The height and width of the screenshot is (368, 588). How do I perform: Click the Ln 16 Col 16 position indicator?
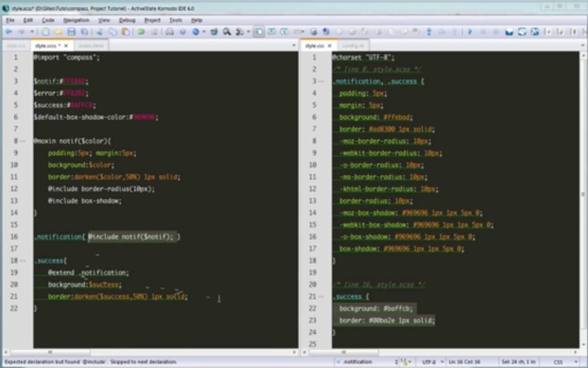click(x=464, y=362)
